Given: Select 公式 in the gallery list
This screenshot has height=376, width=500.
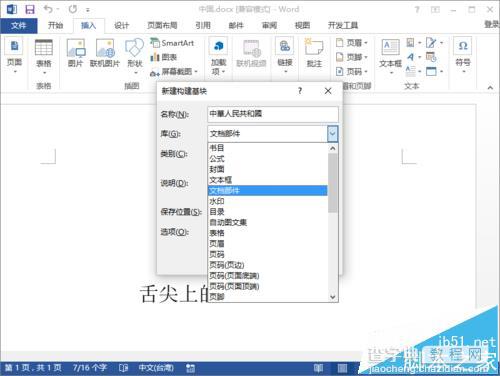Looking at the screenshot, I should (x=268, y=159).
